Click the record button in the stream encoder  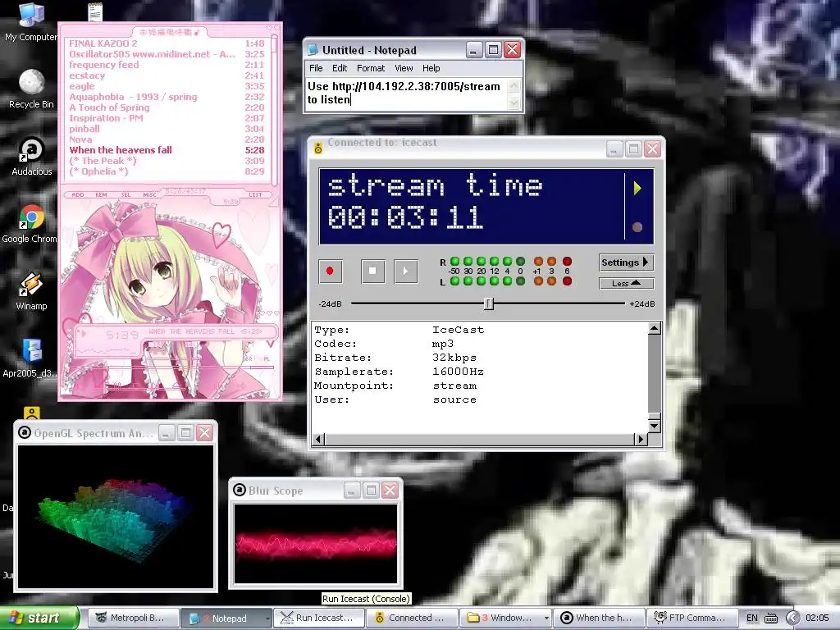pyautogui.click(x=330, y=271)
